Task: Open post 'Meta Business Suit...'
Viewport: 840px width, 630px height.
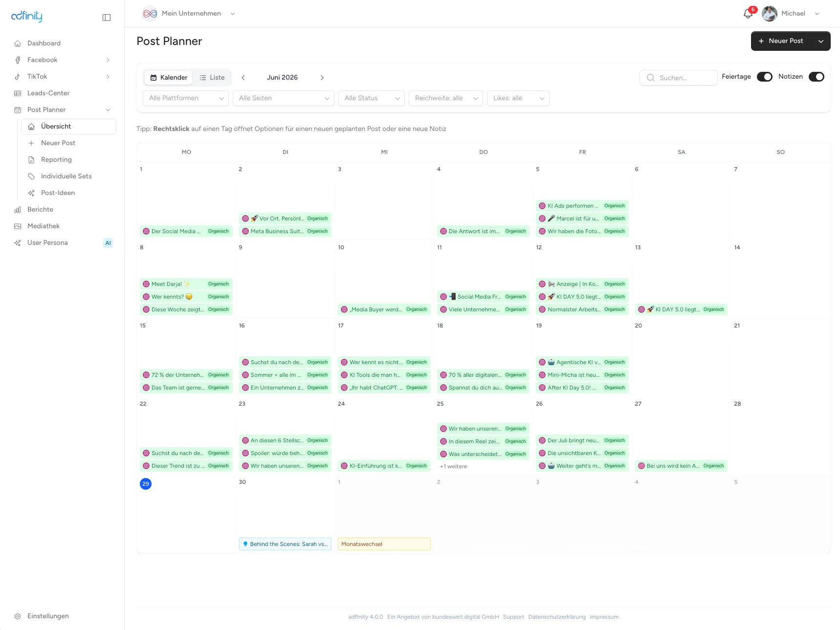Action: [x=285, y=231]
